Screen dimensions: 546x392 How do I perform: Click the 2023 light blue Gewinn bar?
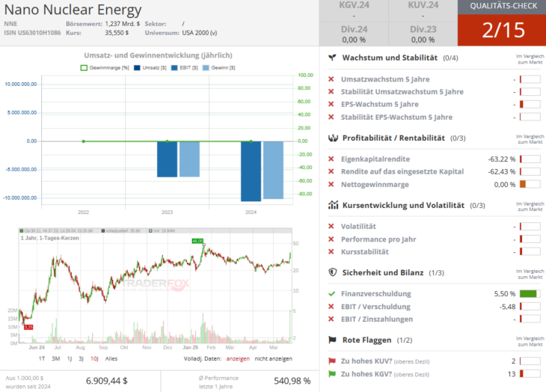(189, 159)
